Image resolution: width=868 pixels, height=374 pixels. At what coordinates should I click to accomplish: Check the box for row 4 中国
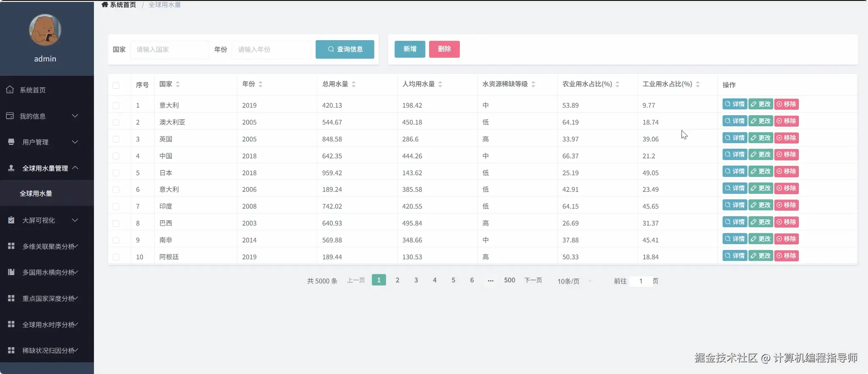click(116, 156)
